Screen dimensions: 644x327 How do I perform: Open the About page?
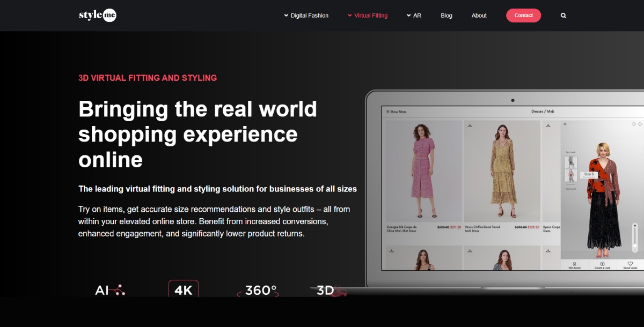click(x=479, y=16)
